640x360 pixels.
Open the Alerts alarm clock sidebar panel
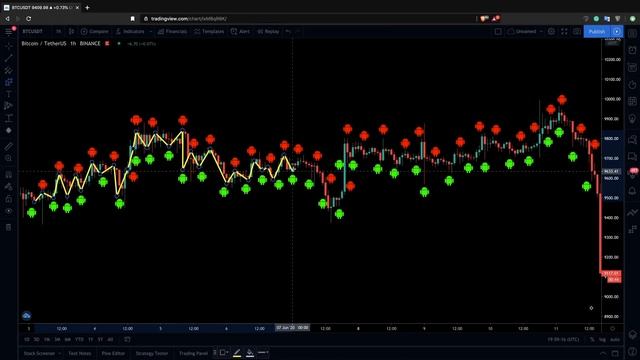pos(632,50)
